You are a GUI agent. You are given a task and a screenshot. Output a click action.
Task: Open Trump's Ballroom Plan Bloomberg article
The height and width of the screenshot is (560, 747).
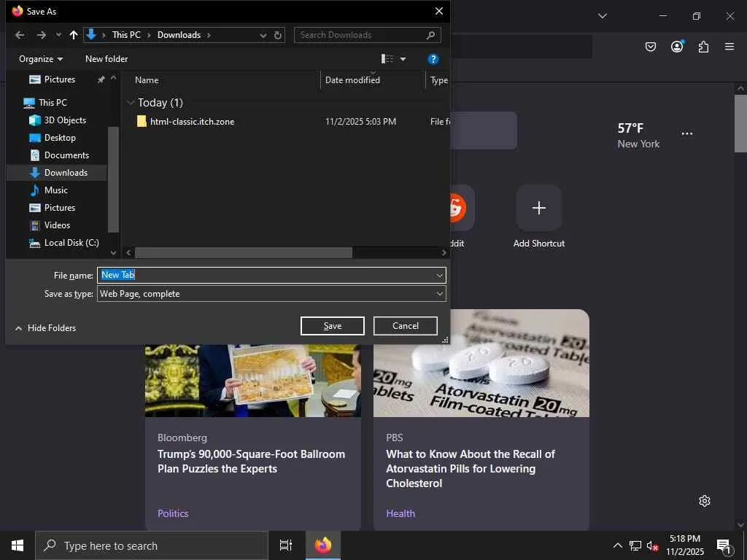pos(251,462)
